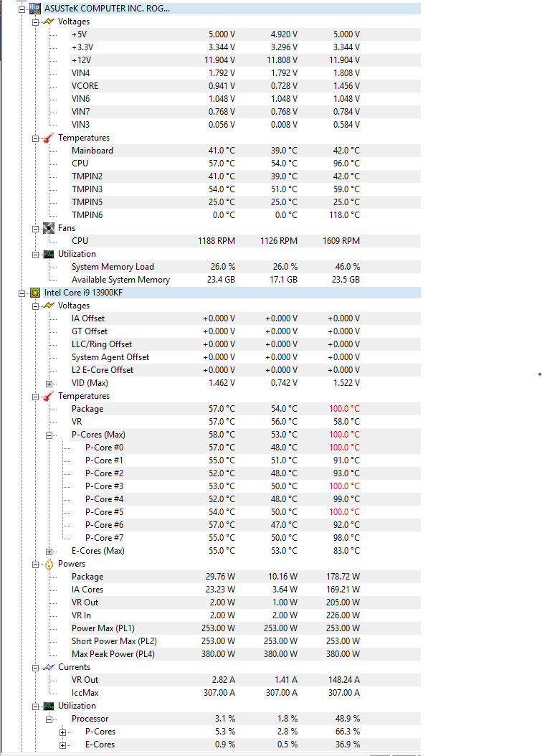Select the +12V voltage row
This screenshot has width=542, height=756.
click(245, 60)
